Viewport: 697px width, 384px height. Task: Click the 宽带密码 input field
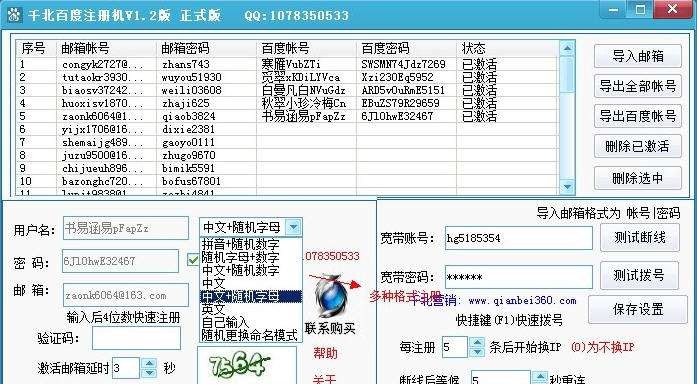pyautogui.click(x=519, y=277)
